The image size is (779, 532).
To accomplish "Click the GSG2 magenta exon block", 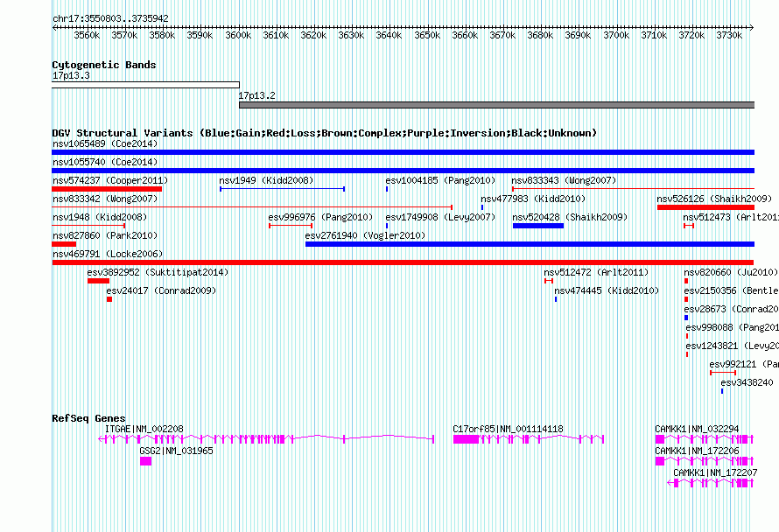I will click(x=145, y=461).
